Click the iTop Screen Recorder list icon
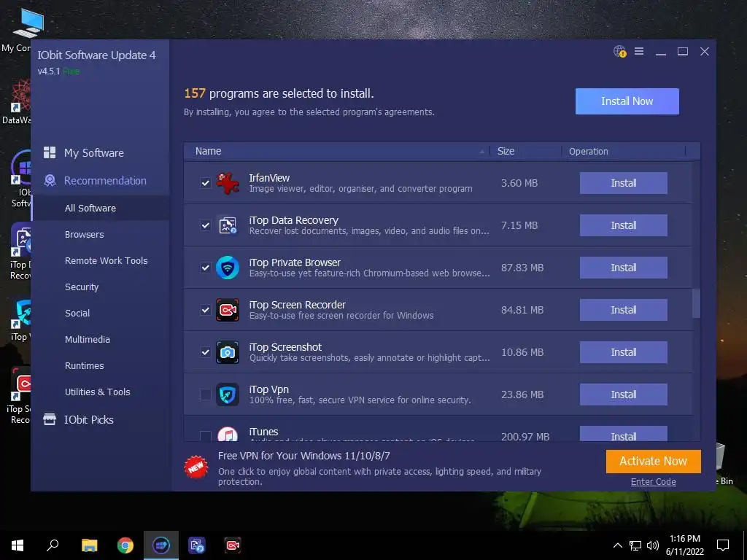Screen dimensions: 747x560 click(228, 310)
